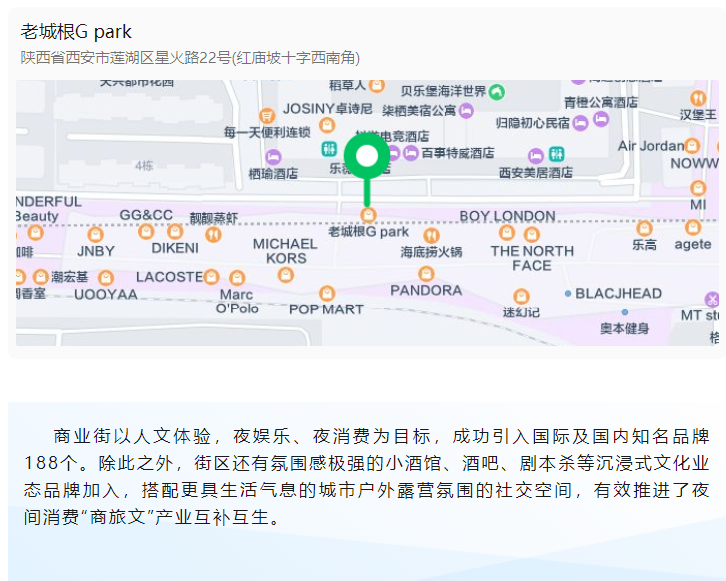Click the MICHAEL KORS map label

285,251
